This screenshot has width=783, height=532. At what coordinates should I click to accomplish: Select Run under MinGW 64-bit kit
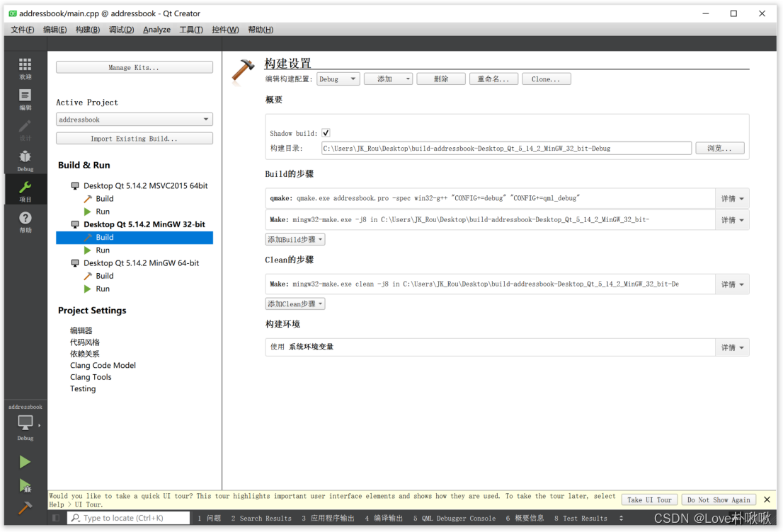point(103,289)
